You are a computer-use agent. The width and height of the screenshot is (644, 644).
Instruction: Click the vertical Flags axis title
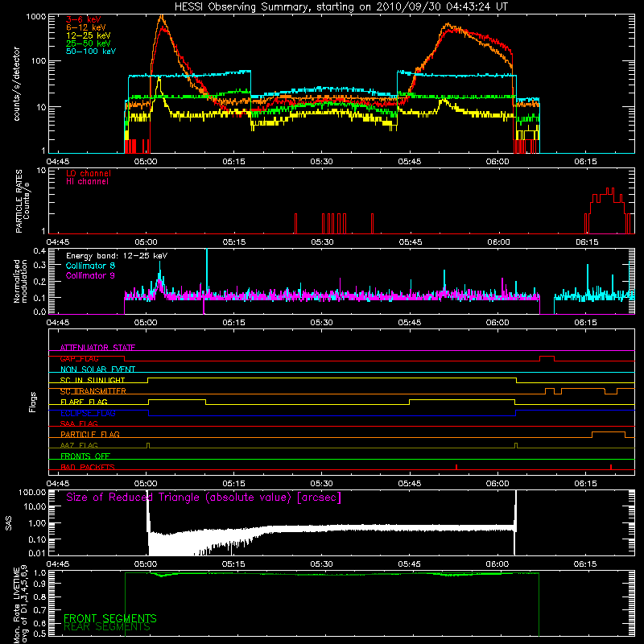(33, 402)
